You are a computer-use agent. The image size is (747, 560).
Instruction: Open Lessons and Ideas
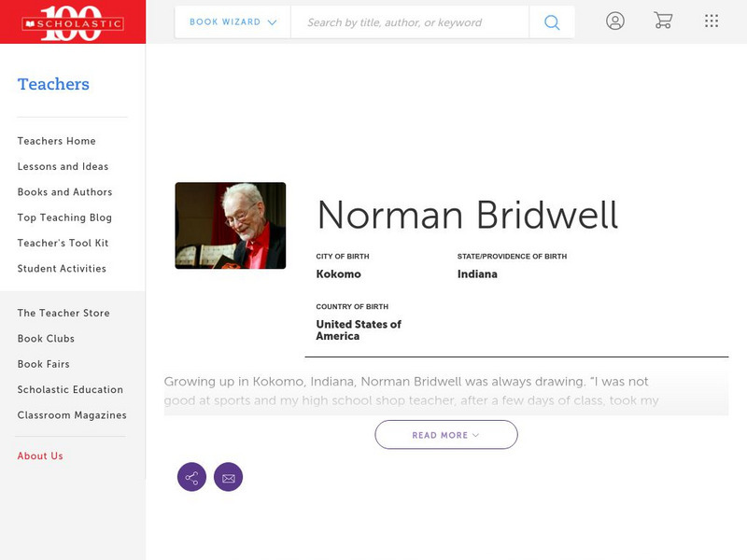(63, 167)
